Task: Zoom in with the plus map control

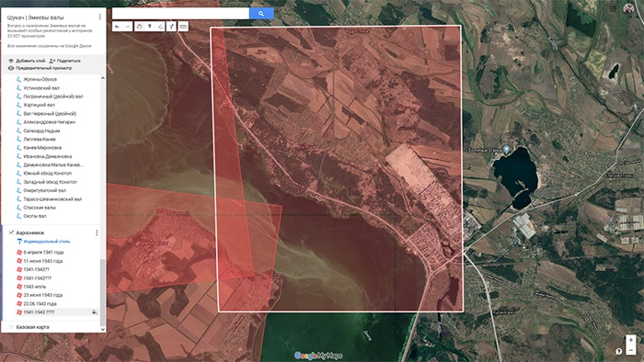Action: pyautogui.click(x=630, y=340)
